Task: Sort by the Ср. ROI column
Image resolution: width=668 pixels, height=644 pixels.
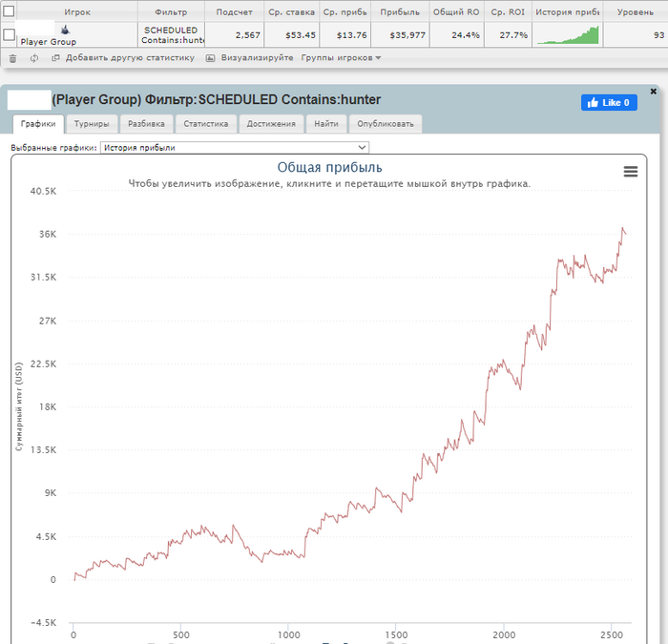Action: (508, 11)
